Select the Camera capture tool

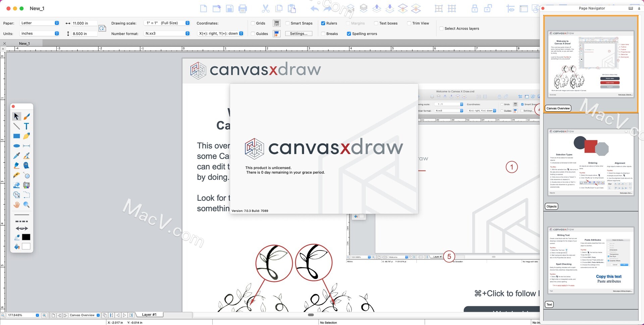click(26, 185)
